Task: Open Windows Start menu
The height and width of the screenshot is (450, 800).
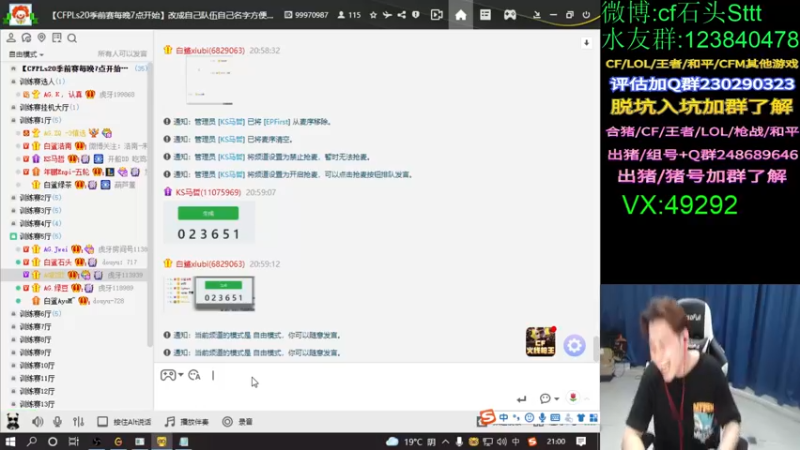Action: point(10,441)
